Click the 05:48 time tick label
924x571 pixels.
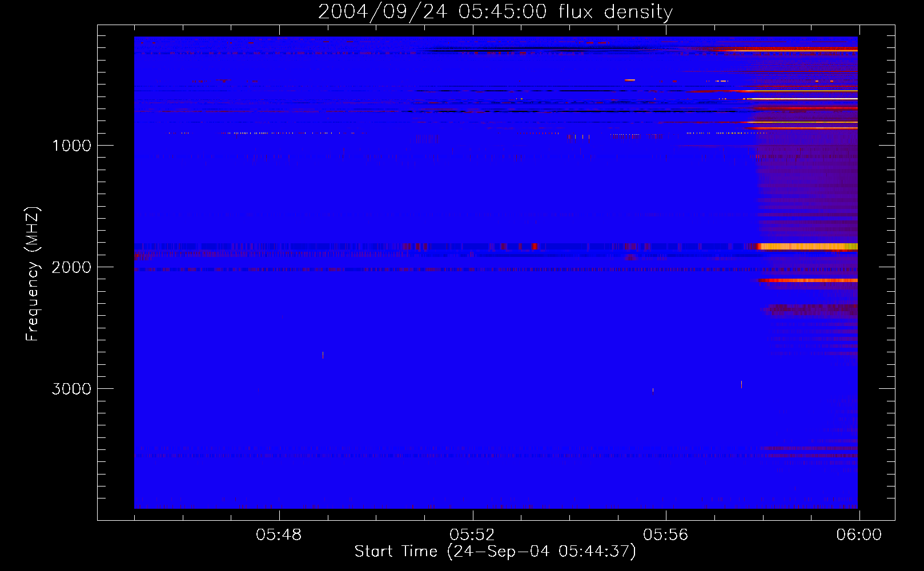(279, 535)
